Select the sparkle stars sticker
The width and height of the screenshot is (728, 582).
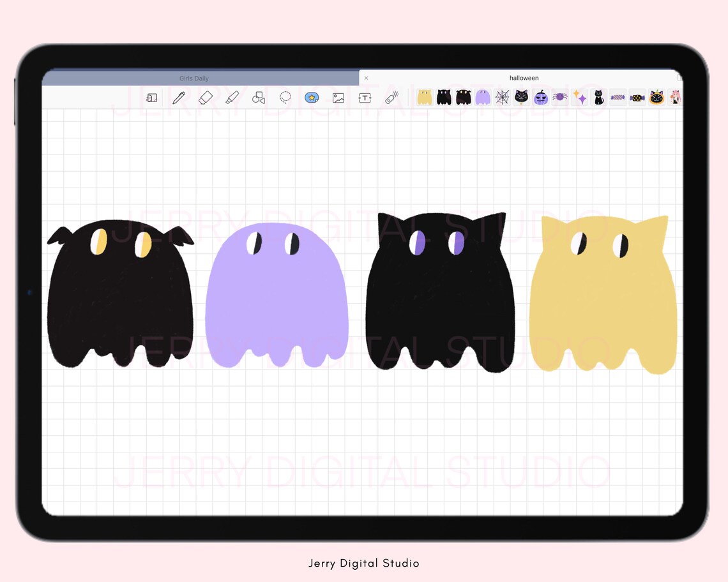click(x=577, y=97)
